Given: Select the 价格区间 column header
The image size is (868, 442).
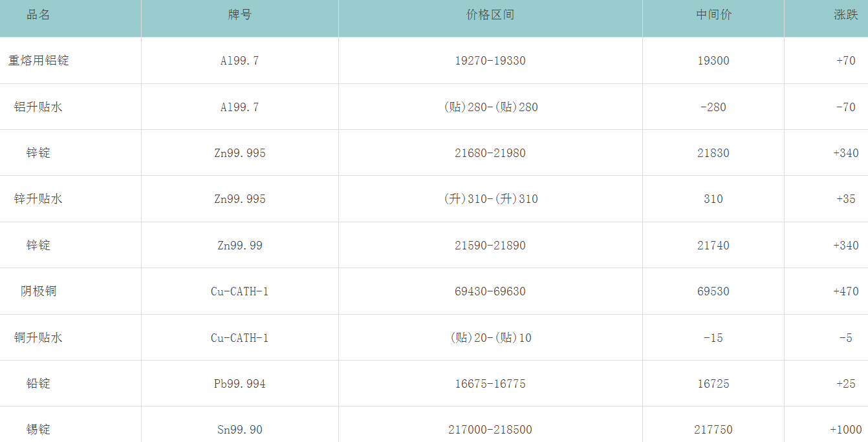Looking at the screenshot, I should tap(490, 15).
